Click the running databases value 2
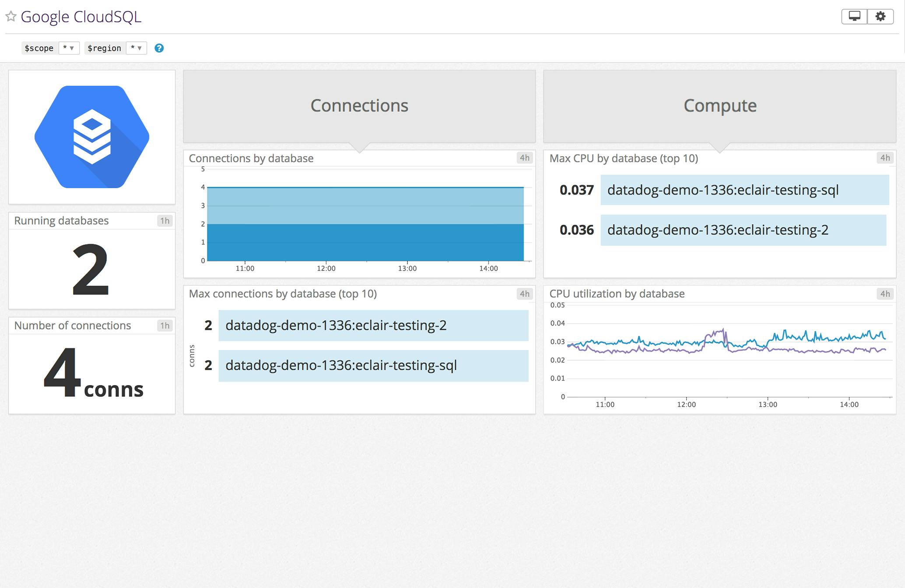905x588 pixels. pos(91,270)
